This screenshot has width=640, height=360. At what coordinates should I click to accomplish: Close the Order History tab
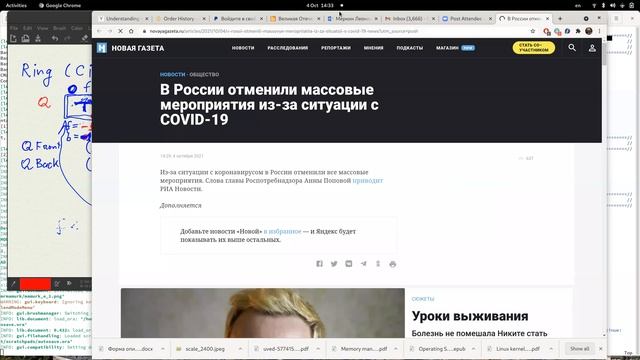[x=204, y=19]
